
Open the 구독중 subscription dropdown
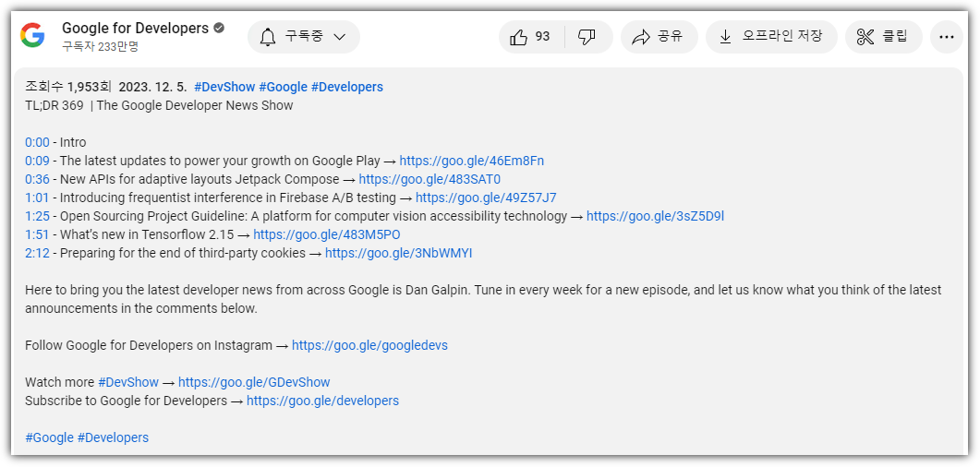304,37
